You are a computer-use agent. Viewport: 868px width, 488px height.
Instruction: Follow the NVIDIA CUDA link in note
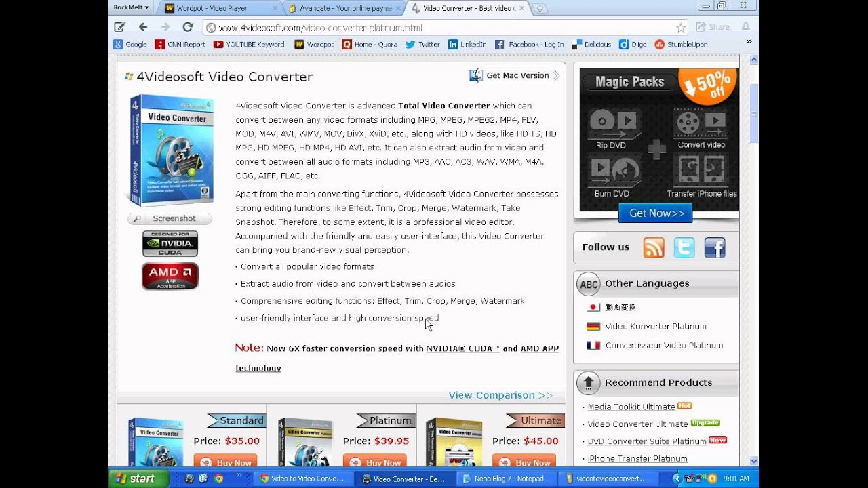(462, 348)
